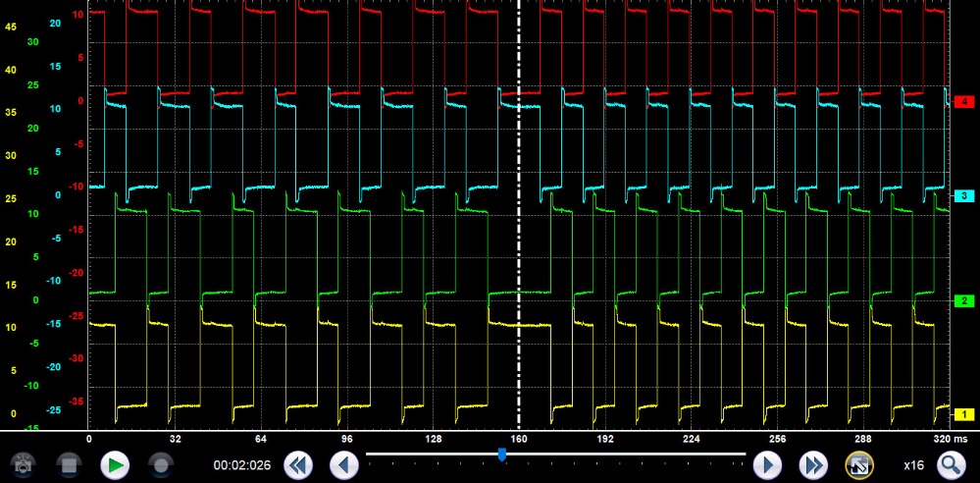Click the blue playback position slider handle

pyautogui.click(x=502, y=455)
